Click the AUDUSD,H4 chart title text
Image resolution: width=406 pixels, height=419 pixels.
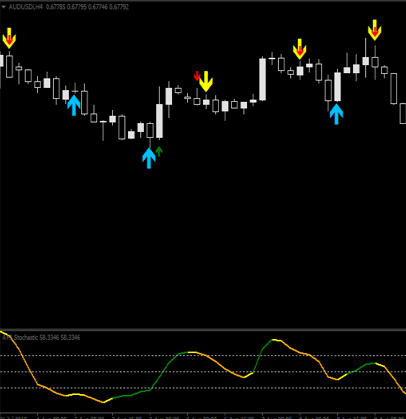coord(26,7)
